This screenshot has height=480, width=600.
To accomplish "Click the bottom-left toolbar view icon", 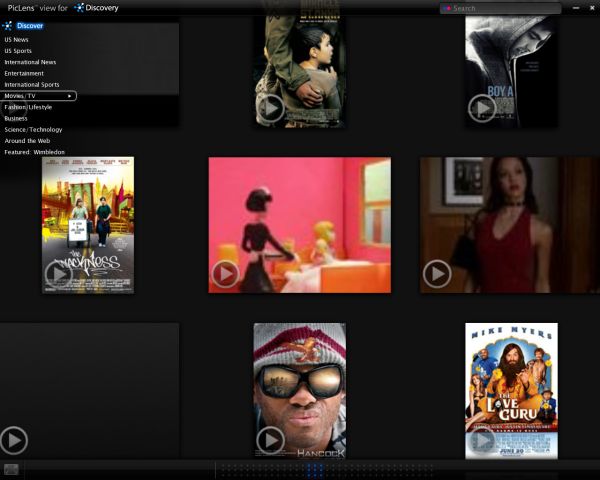I will point(11,469).
